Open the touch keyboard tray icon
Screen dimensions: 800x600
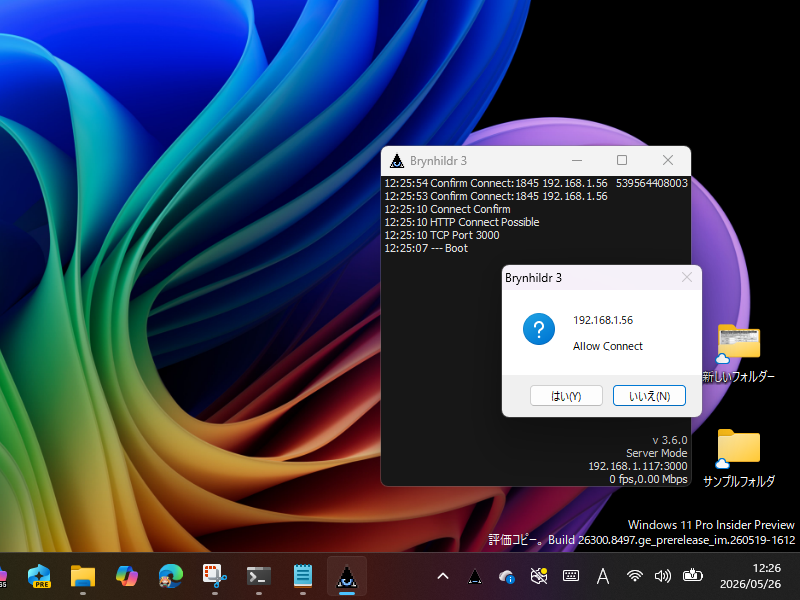coord(570,577)
